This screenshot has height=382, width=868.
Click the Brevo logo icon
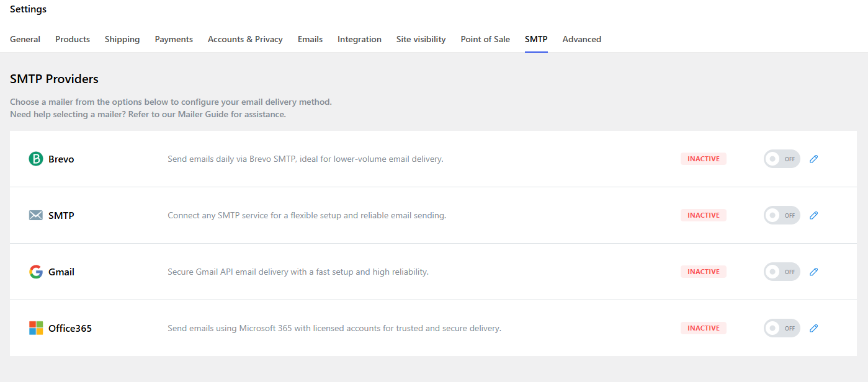[x=36, y=159]
